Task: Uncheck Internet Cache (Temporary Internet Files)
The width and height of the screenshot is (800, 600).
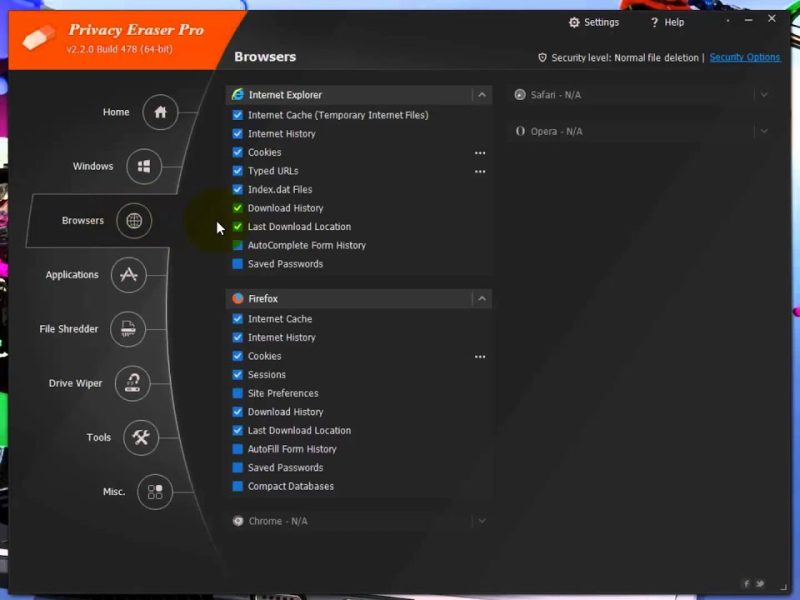Action: click(x=237, y=115)
